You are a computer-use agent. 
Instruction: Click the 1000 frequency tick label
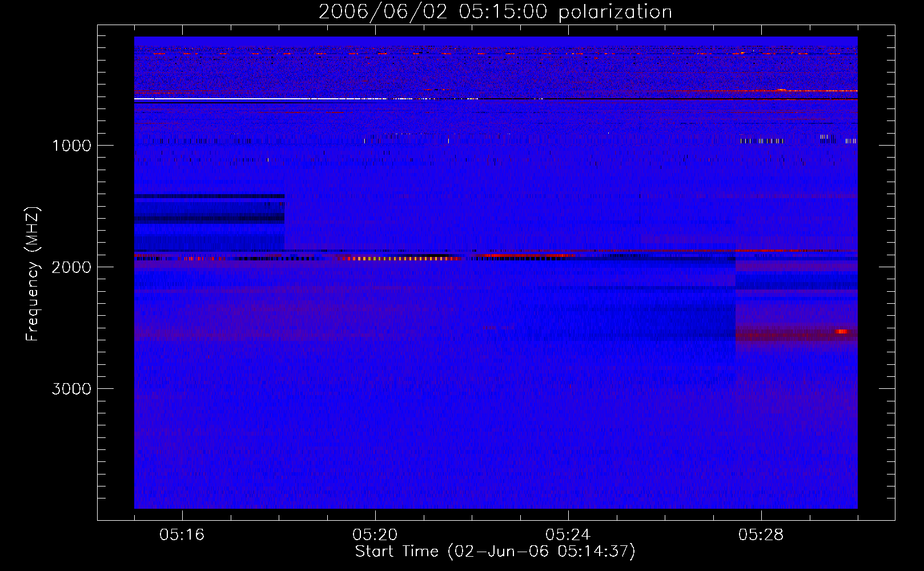click(x=71, y=146)
